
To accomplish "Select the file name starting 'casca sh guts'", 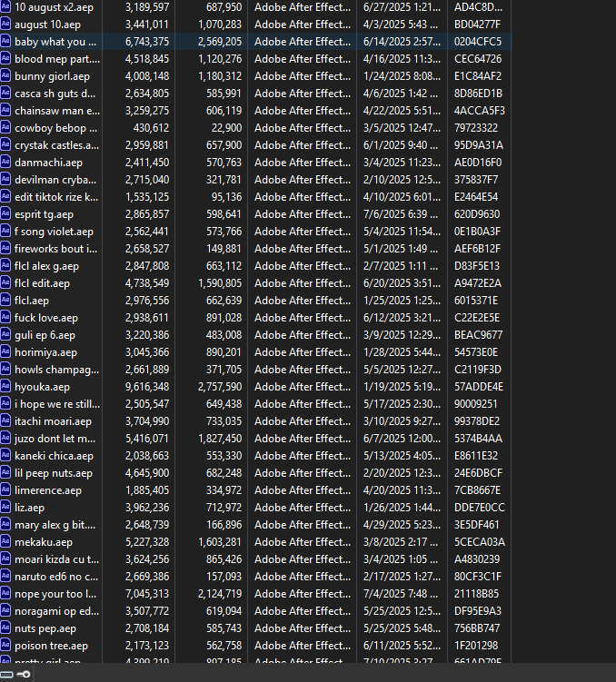I will 55,94.
